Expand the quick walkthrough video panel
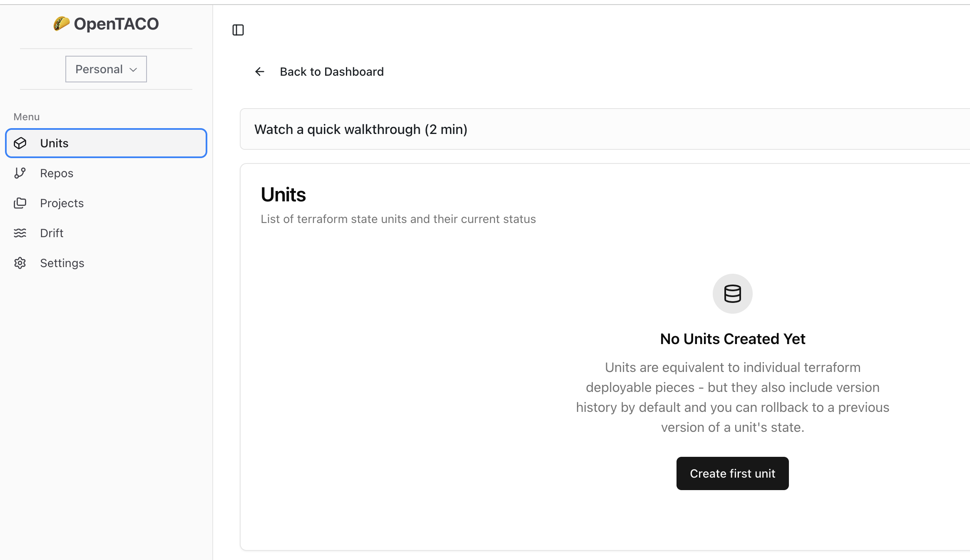 coord(361,129)
